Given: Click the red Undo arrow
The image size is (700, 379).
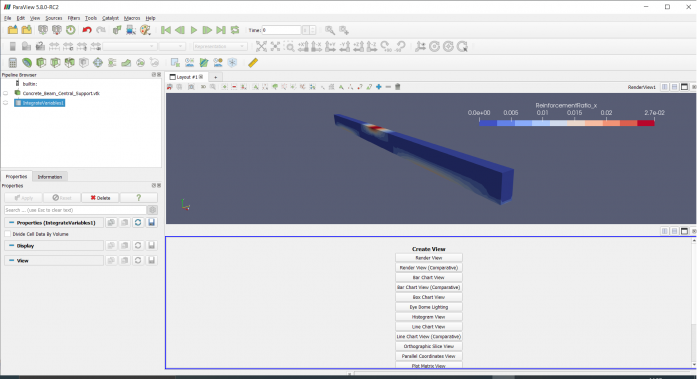Looking at the screenshot, I should pyautogui.click(x=87, y=30).
